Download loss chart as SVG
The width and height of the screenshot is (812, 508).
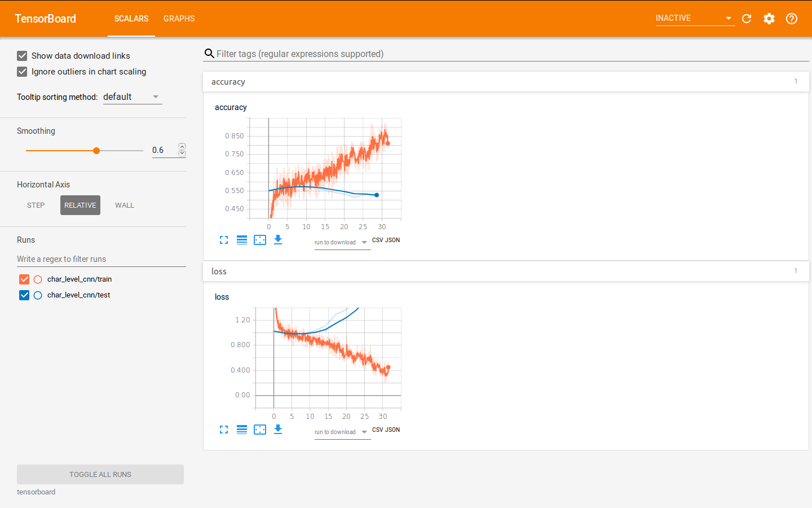coord(278,430)
